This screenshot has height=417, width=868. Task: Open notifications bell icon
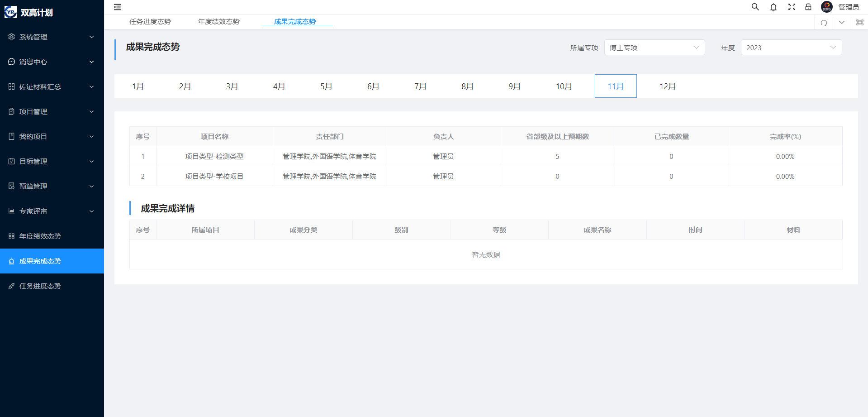point(773,7)
